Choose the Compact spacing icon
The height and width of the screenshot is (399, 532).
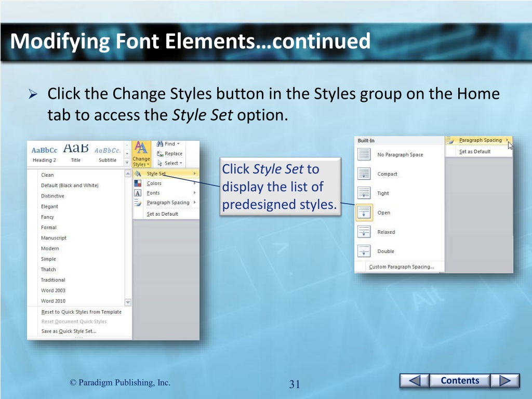pos(364,174)
